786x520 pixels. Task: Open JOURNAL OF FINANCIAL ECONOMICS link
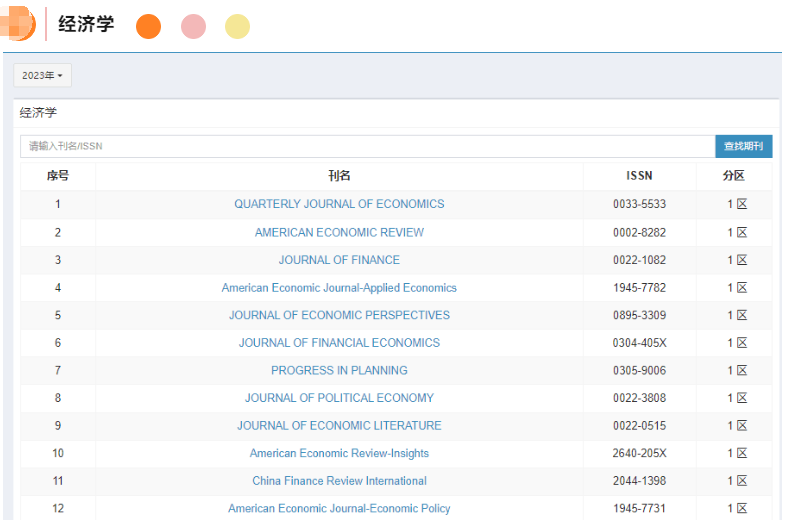tap(339, 343)
